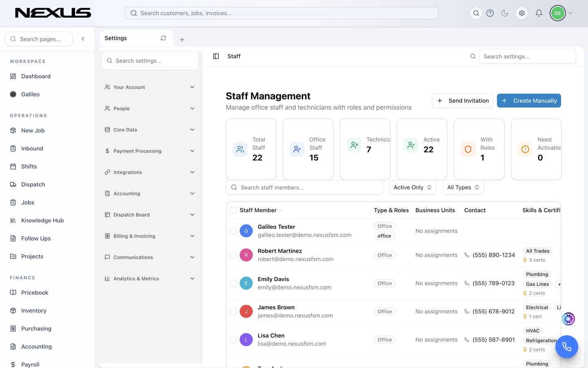Screen dimensions: 588x368
Task: Open the Shifts calendar page
Action: click(x=29, y=166)
